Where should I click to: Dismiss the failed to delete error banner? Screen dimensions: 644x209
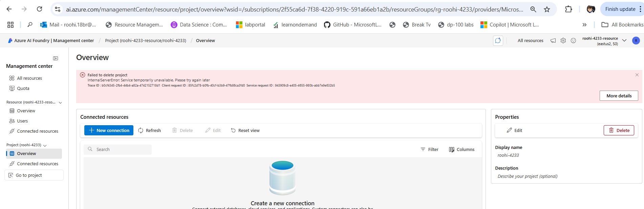(637, 75)
